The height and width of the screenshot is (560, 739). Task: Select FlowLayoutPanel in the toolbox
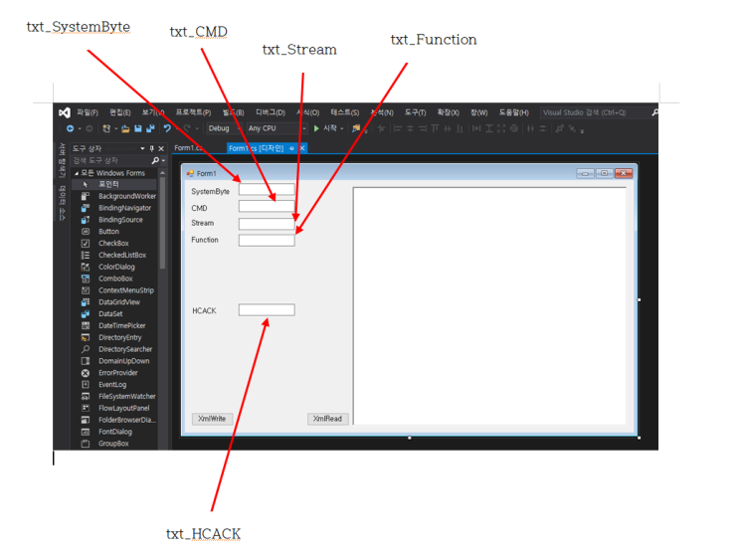tap(114, 408)
